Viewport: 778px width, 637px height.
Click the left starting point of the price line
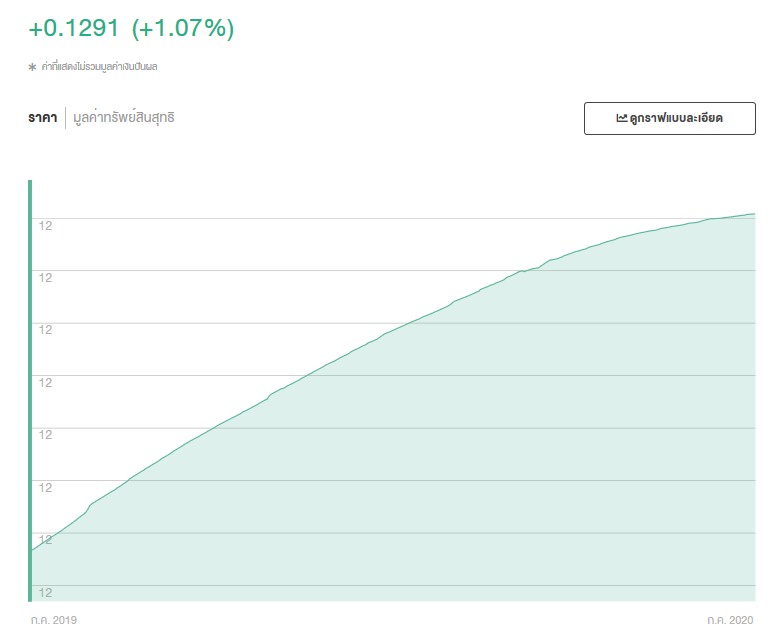(x=34, y=549)
